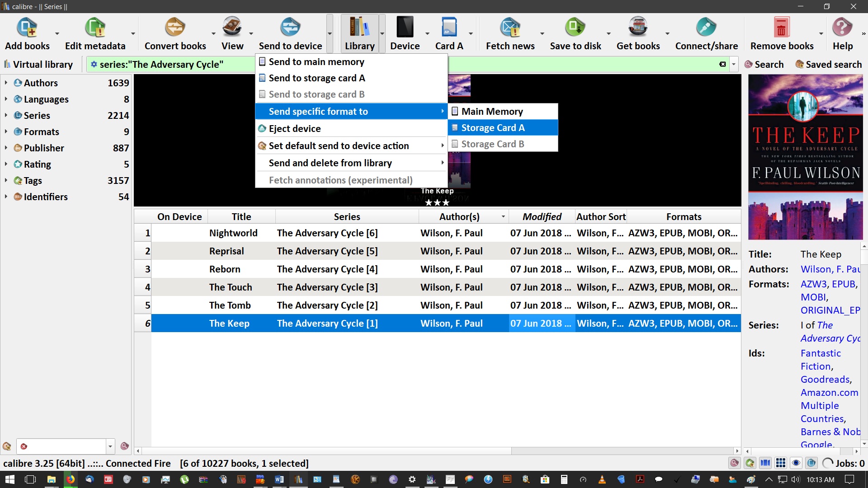868x488 pixels.
Task: Toggle the cover grid view button
Action: tap(781, 463)
